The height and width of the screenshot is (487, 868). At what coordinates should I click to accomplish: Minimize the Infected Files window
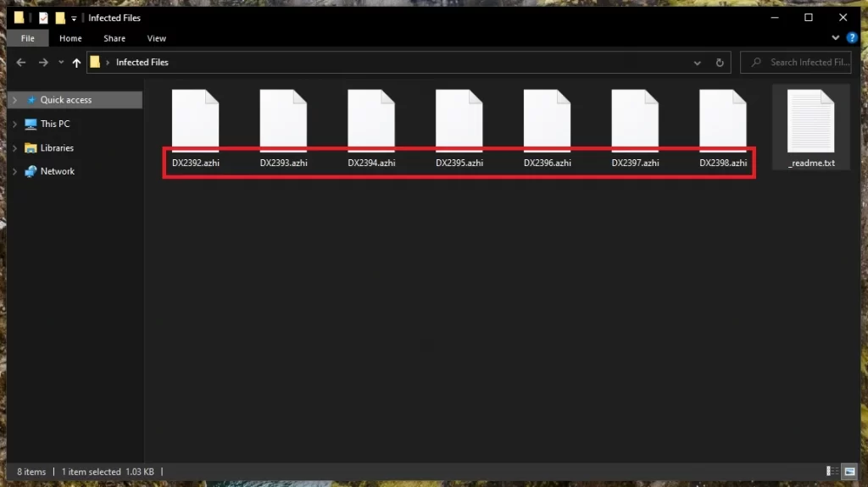(775, 18)
